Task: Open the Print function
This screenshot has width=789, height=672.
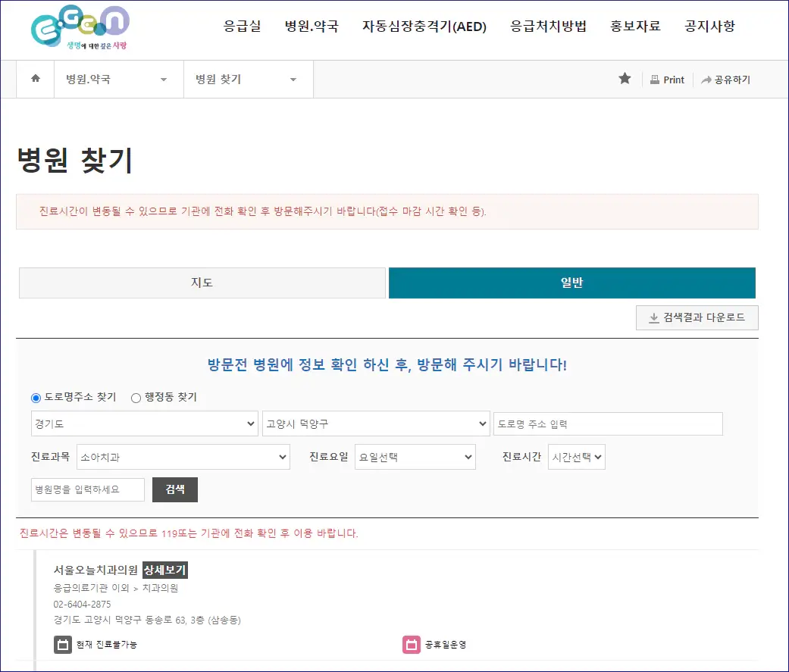Action: point(666,79)
